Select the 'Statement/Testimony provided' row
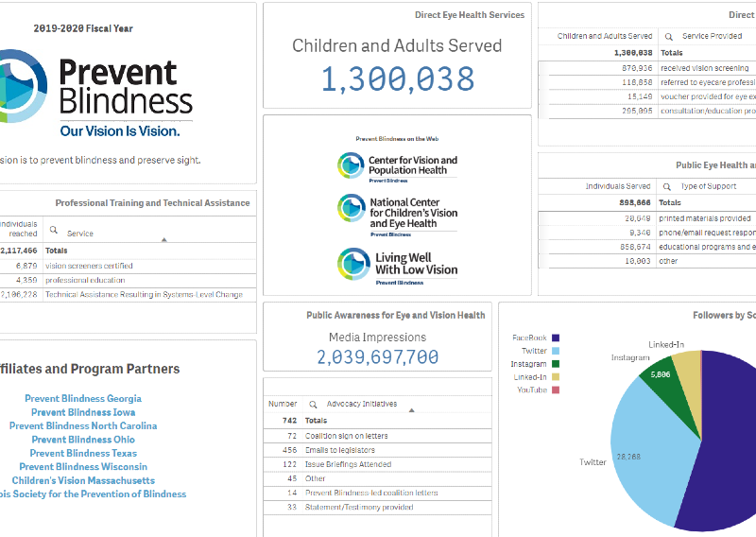The image size is (756, 537). 377,507
